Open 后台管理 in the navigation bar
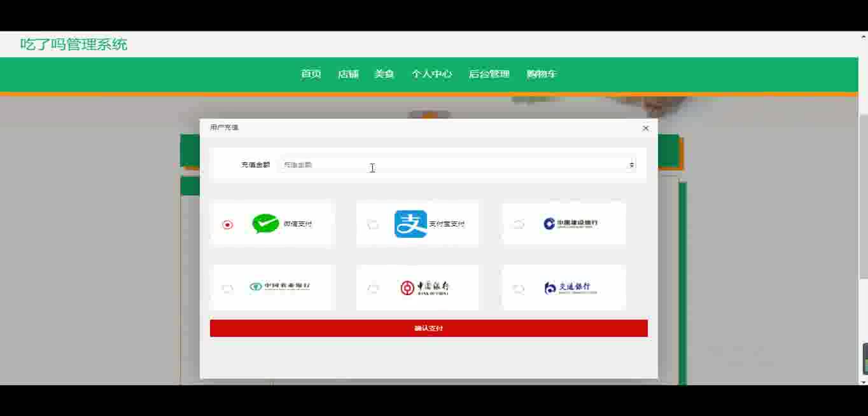This screenshot has height=416, width=868. click(489, 74)
